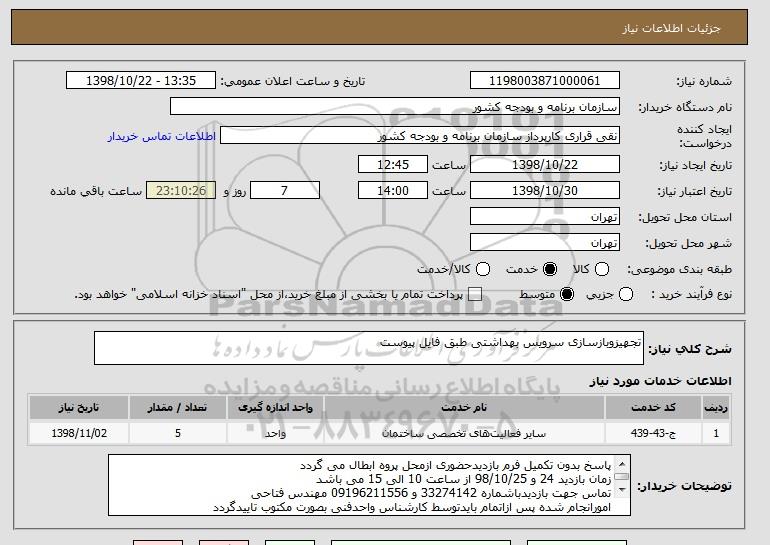Screen dimensions: 770x545
Task: Choose the جزیی purchase type radio
Action: tap(626, 294)
